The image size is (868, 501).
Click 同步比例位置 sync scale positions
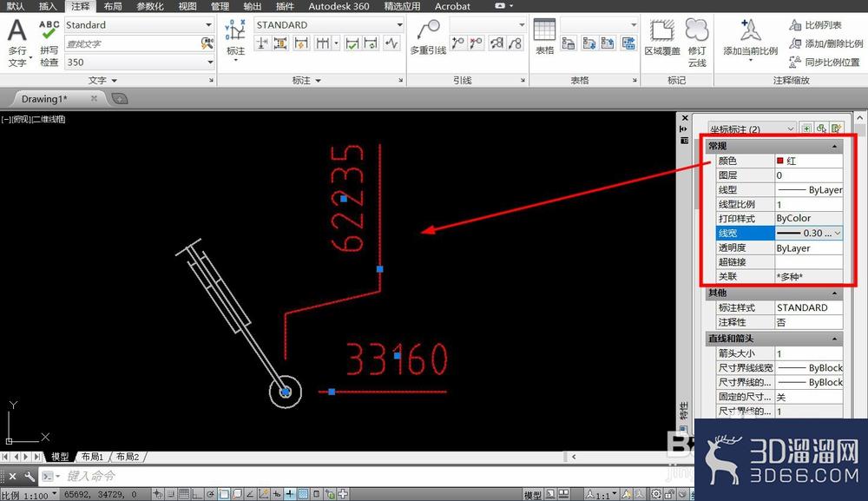pyautogui.click(x=825, y=62)
